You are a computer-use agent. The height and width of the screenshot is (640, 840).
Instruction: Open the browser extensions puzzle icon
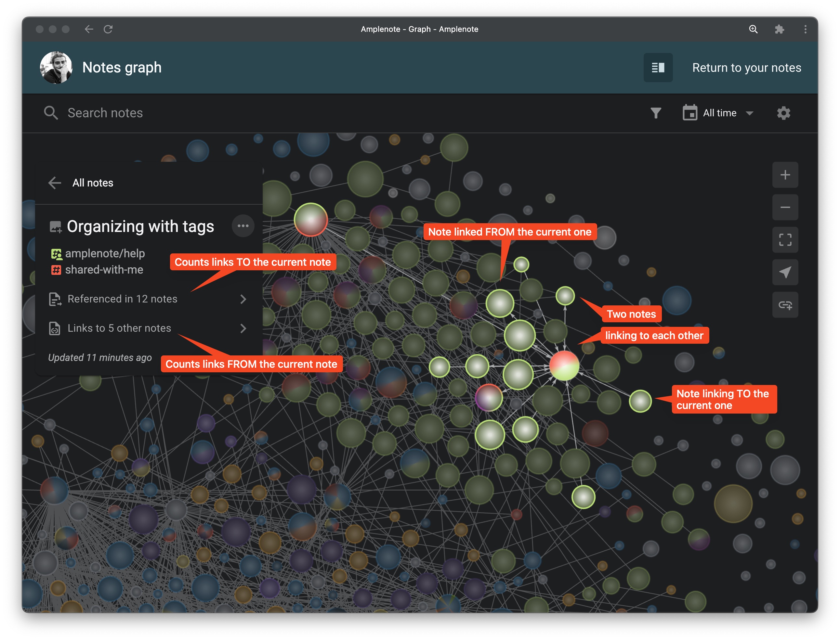pos(780,29)
